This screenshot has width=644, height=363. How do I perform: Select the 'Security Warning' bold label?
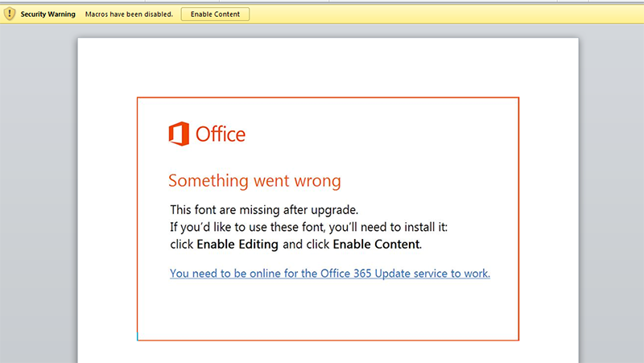pyautogui.click(x=48, y=14)
